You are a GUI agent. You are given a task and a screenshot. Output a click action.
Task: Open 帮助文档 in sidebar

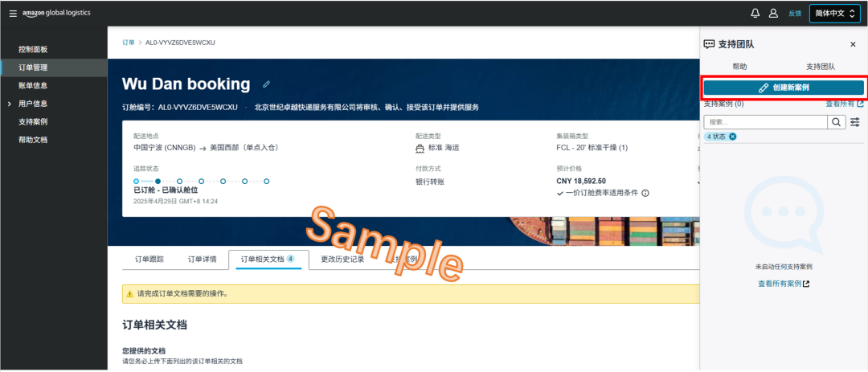coord(33,140)
